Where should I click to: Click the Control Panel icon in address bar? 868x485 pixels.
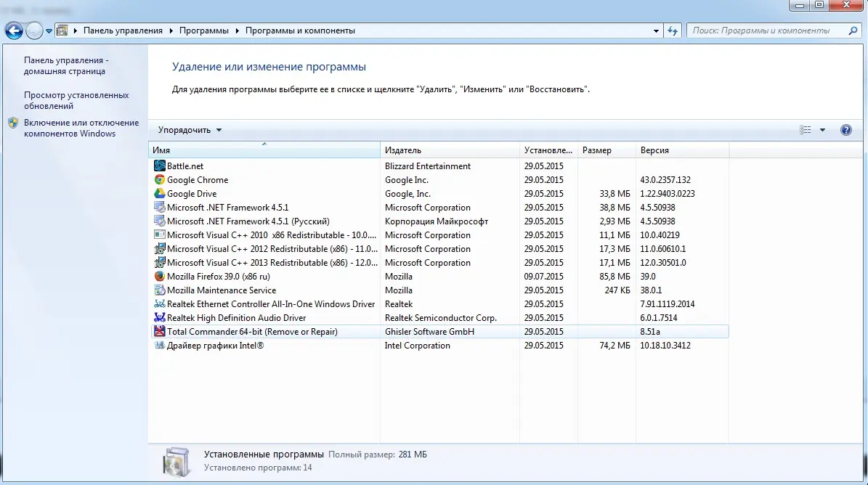click(62, 30)
